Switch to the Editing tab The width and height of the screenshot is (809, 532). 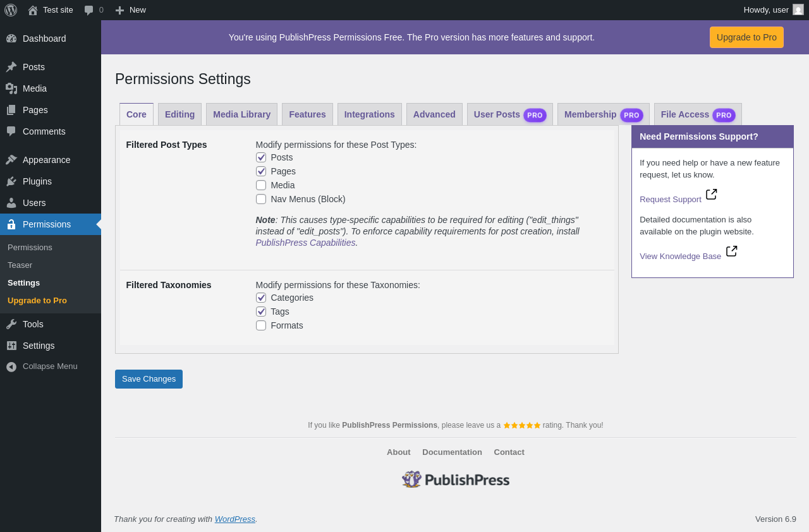(x=179, y=114)
